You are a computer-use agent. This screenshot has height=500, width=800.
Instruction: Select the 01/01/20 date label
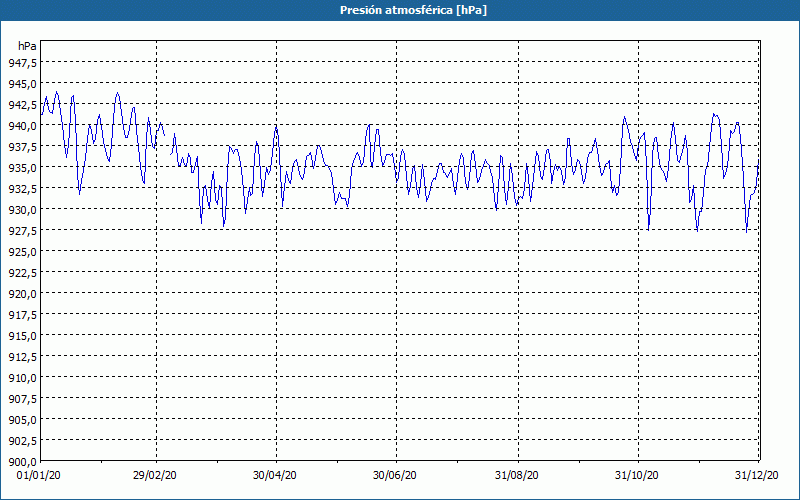38,476
